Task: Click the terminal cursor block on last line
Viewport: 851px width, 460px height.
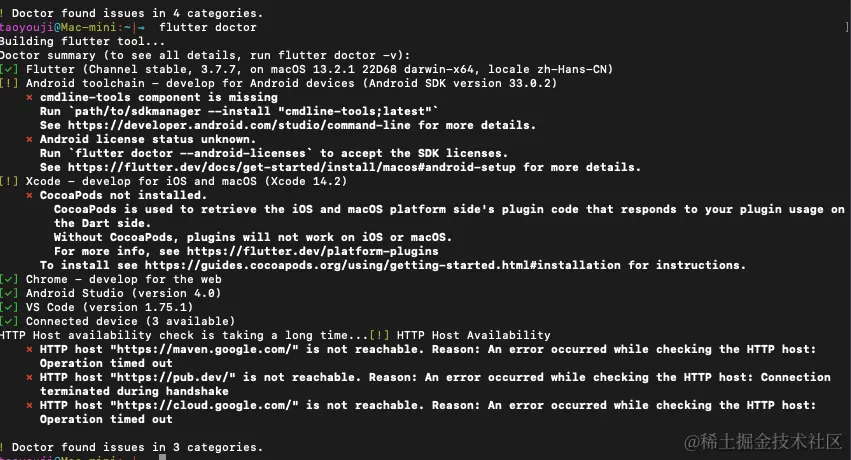Action: (x=135, y=457)
